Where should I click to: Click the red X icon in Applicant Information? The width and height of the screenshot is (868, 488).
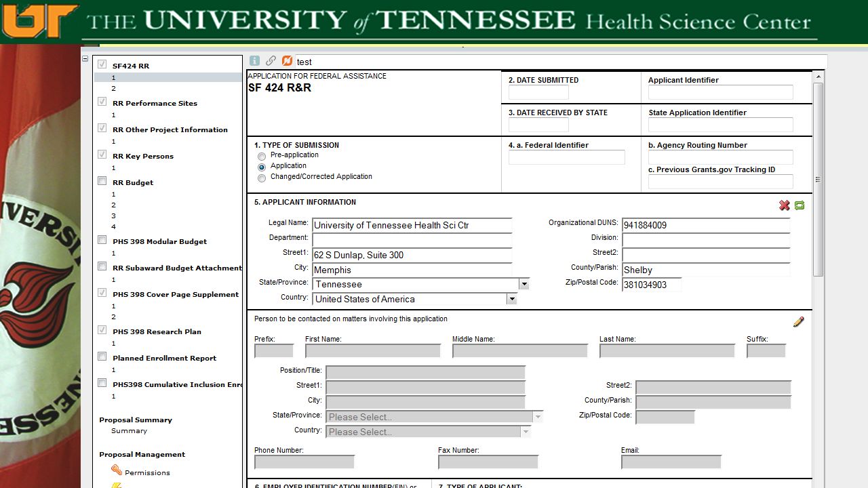click(785, 205)
